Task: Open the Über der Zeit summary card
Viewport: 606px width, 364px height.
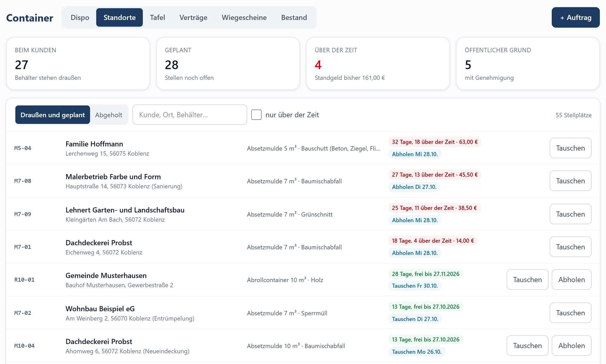Action: click(x=378, y=63)
